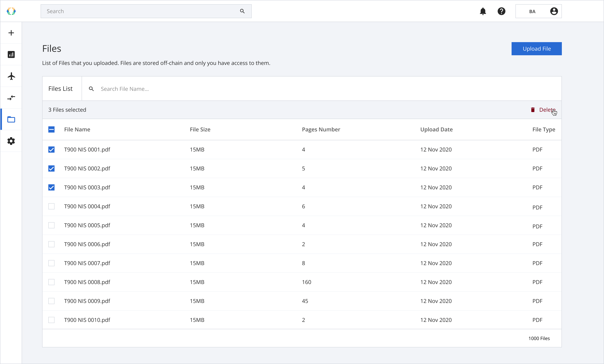Click the 1000 Files count text
Image resolution: width=604 pixels, height=364 pixels.
539,338
